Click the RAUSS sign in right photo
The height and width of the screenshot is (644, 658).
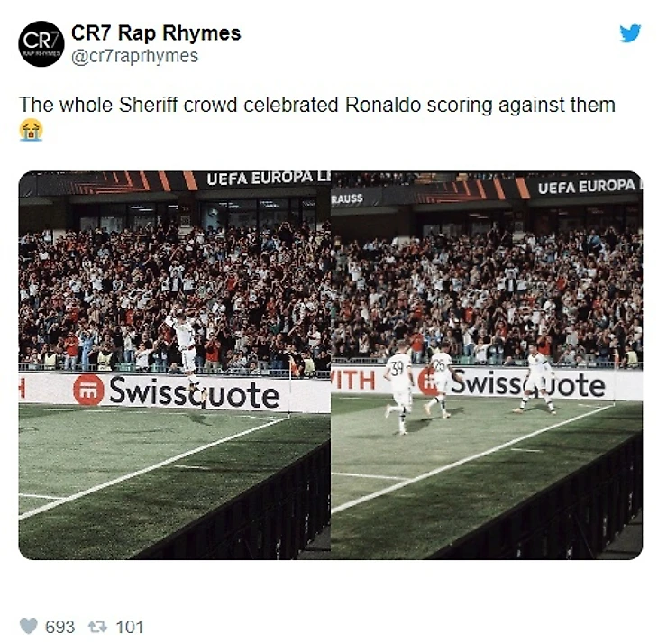(347, 198)
